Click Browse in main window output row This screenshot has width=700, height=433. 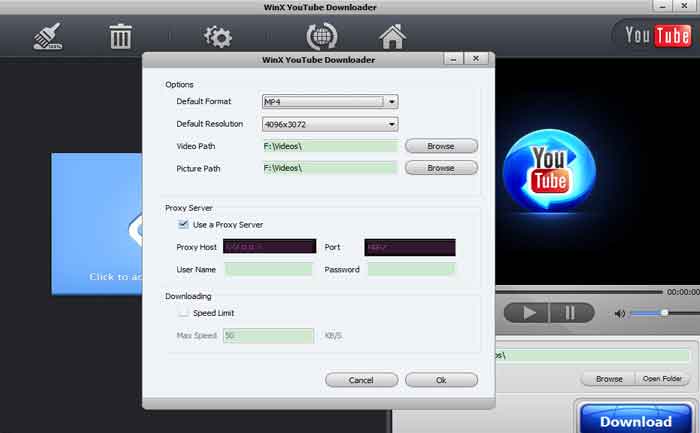[609, 379]
